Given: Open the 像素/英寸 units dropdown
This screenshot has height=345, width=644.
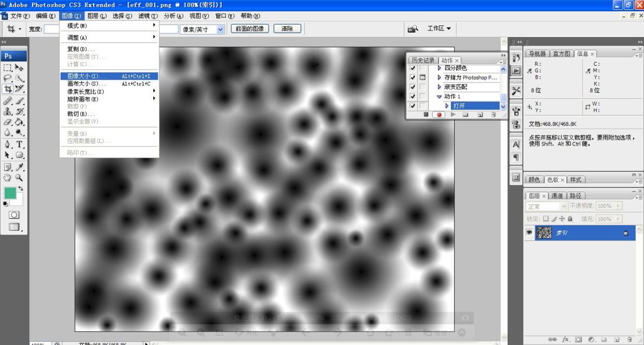Looking at the screenshot, I should point(221,30).
